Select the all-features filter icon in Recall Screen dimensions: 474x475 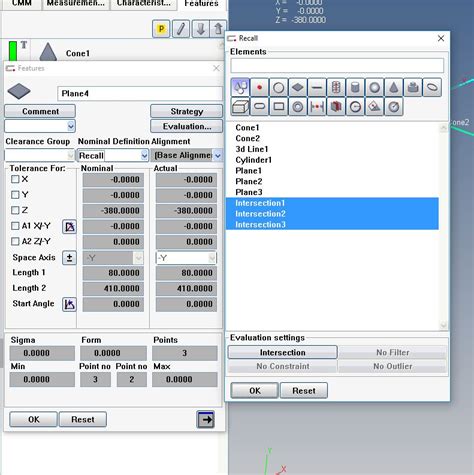[240, 88]
